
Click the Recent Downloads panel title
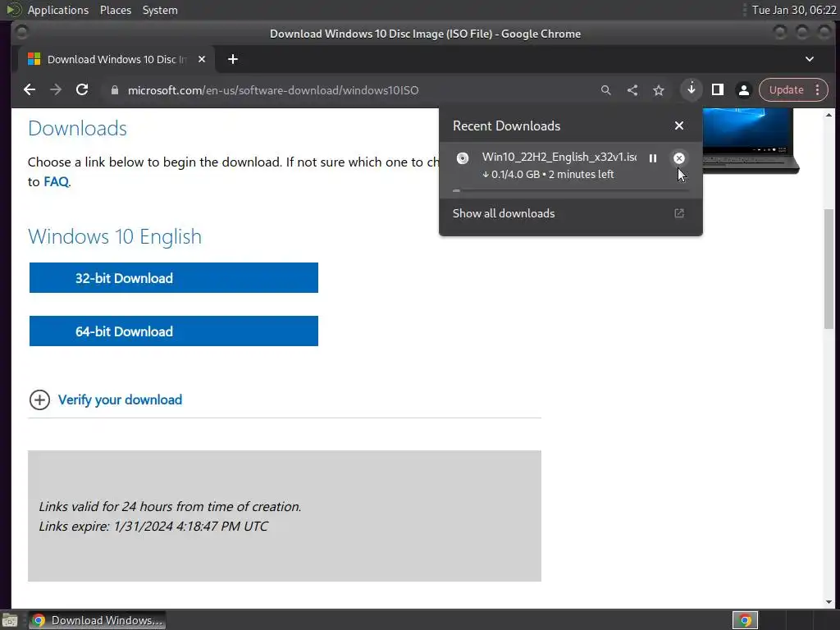(506, 126)
